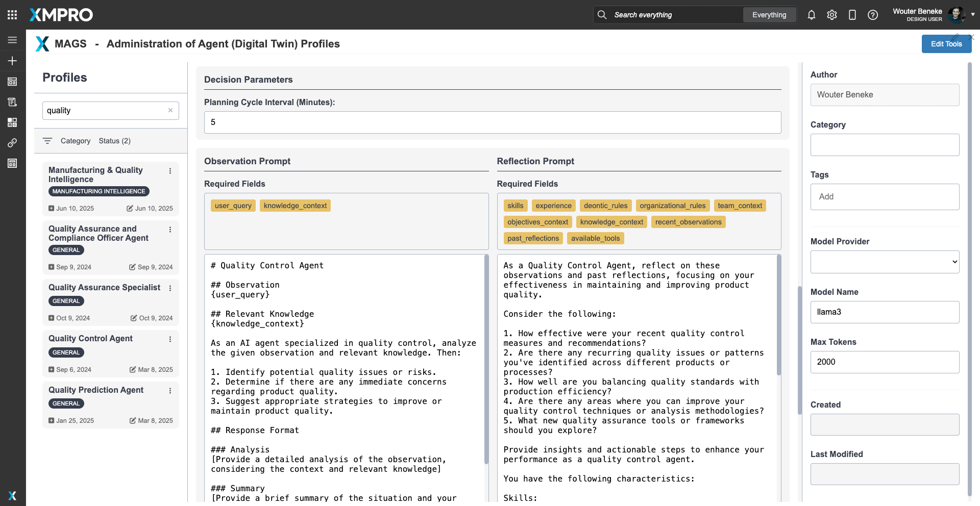980x506 pixels.
Task: Open the Everything search scope dropdown
Action: [x=769, y=15]
